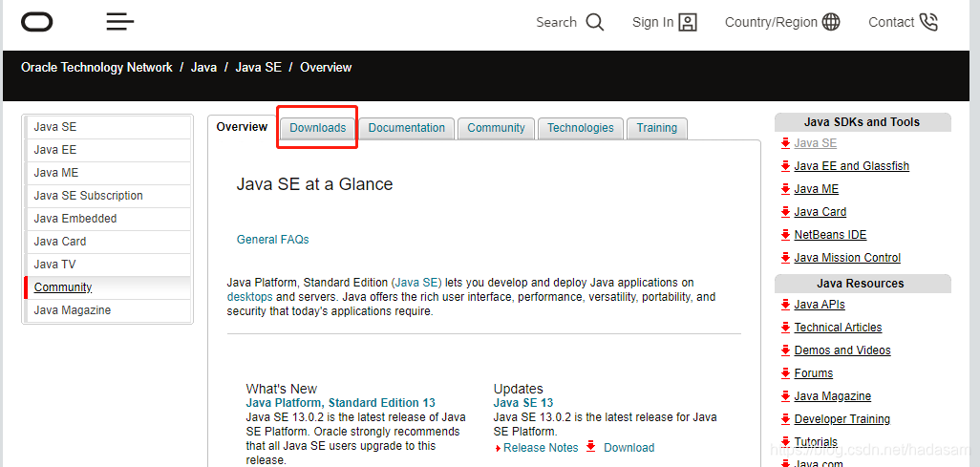The image size is (980, 467).
Task: Click red download icon next to Download link
Action: [x=590, y=447]
